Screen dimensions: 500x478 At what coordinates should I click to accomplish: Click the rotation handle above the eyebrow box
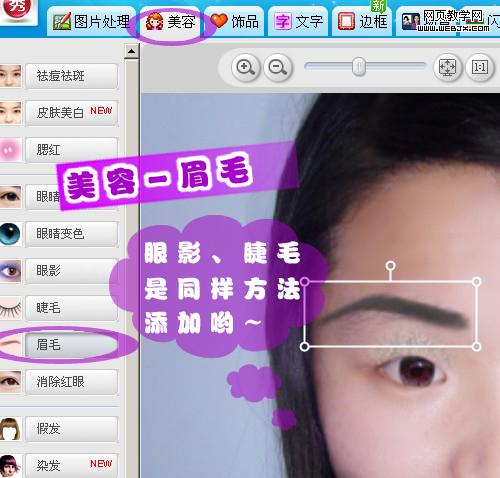(x=391, y=266)
